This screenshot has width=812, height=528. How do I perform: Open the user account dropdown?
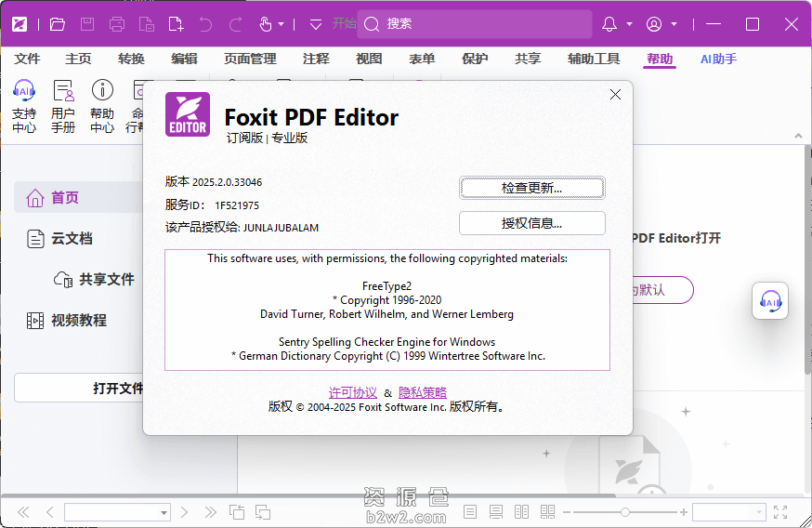[x=661, y=24]
